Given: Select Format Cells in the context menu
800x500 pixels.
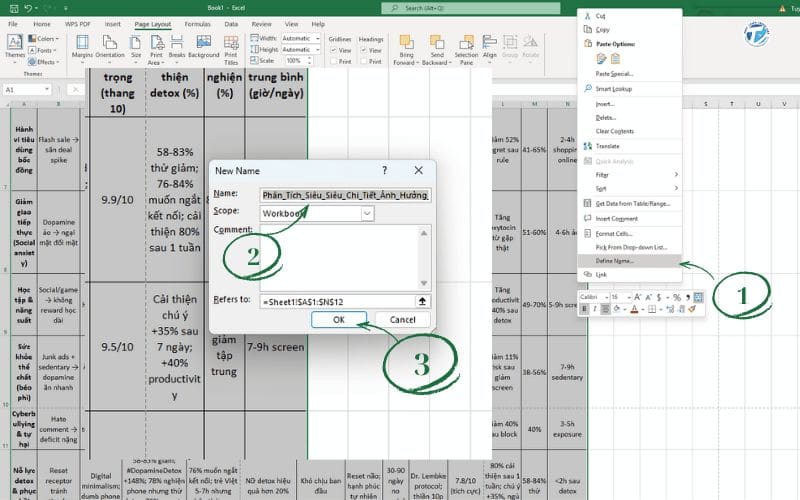Looking at the screenshot, I should pos(629,234).
